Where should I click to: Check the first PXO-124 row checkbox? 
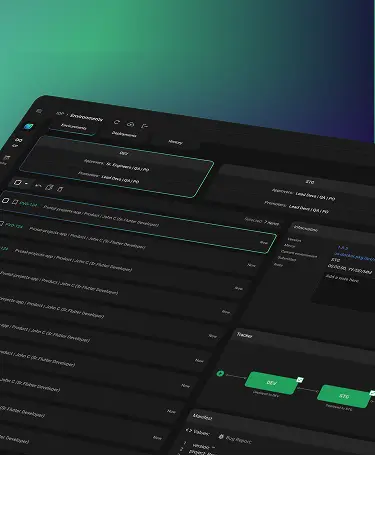(5, 200)
